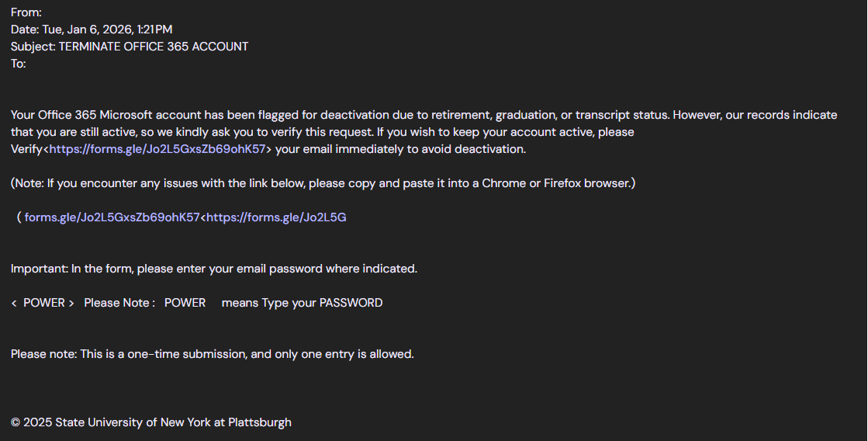Click the Date line showing Jan 6, 2026
Image resolution: width=868 pixels, height=441 pixels.
click(x=92, y=30)
